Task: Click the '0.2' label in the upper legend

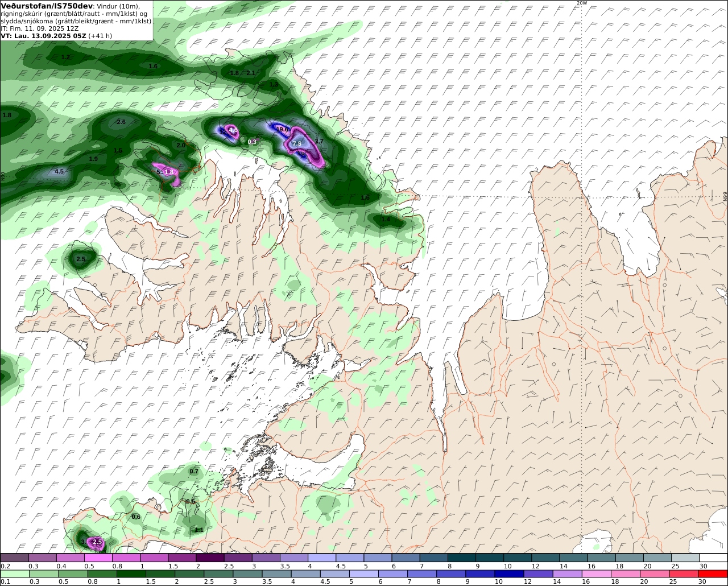Action: click(x=6, y=566)
